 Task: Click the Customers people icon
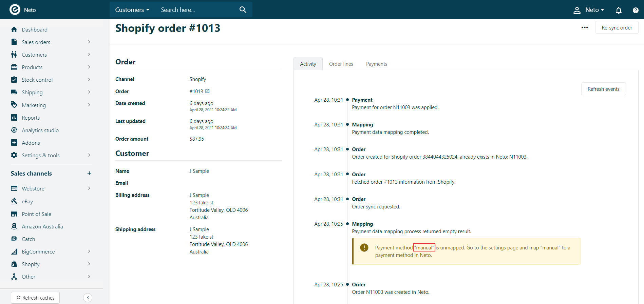[x=14, y=55]
